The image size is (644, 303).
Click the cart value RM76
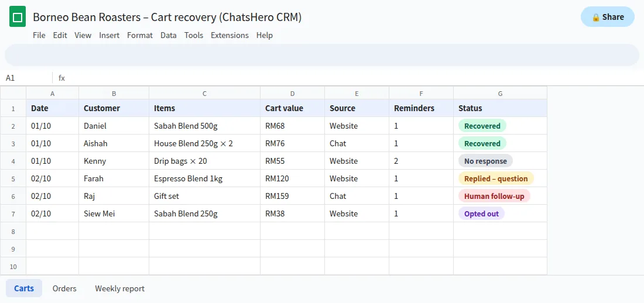tap(292, 144)
